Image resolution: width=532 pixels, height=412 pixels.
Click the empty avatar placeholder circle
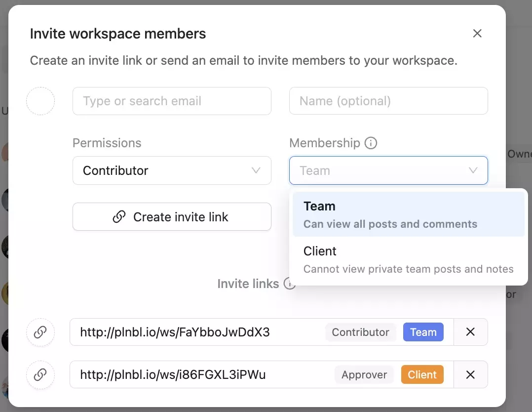pyautogui.click(x=40, y=101)
